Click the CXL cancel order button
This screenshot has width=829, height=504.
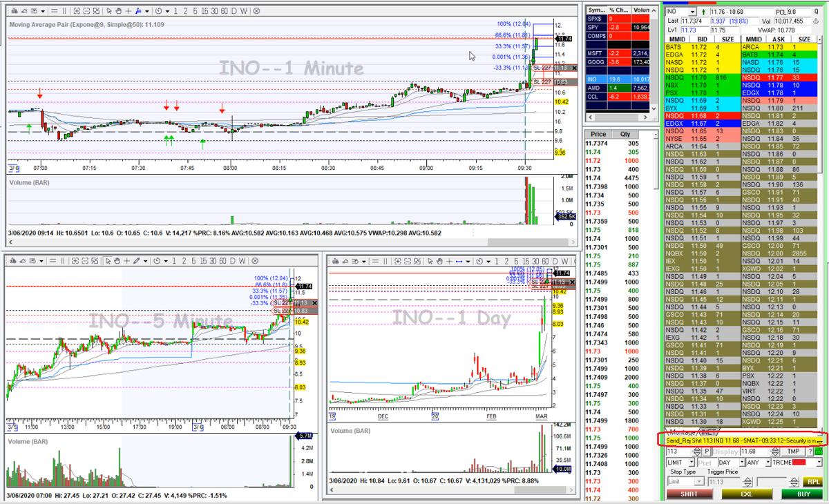pos(746,494)
